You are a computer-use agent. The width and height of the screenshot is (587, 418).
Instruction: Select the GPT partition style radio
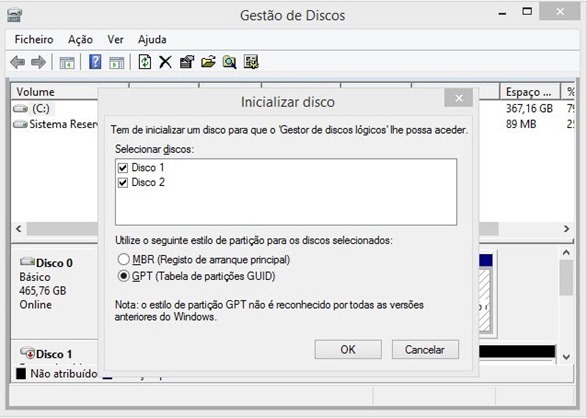[124, 276]
